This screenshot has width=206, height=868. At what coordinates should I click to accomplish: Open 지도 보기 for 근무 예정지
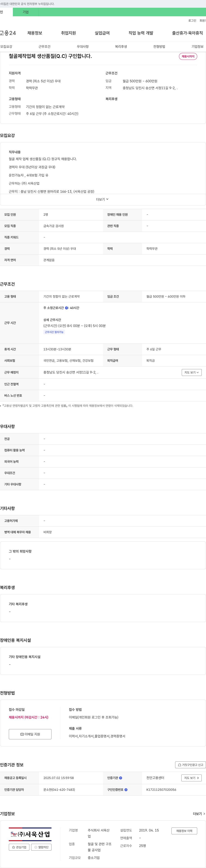point(191,372)
